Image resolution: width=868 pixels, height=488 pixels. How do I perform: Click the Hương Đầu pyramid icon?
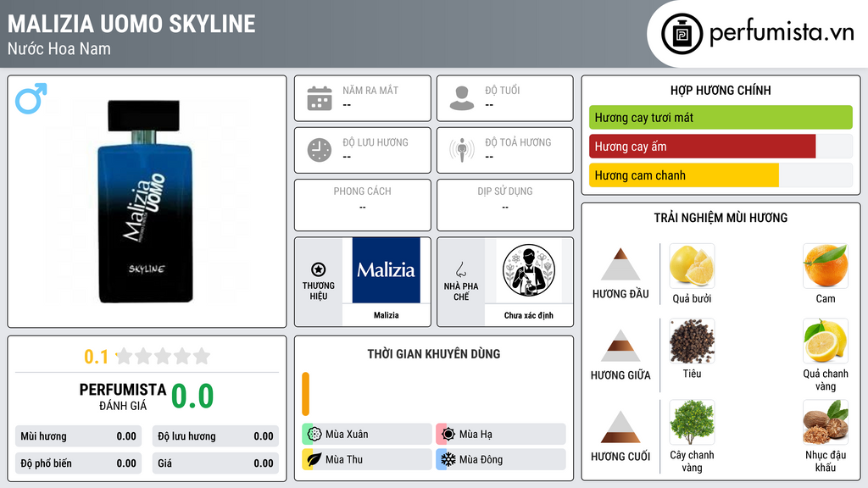[620, 264]
